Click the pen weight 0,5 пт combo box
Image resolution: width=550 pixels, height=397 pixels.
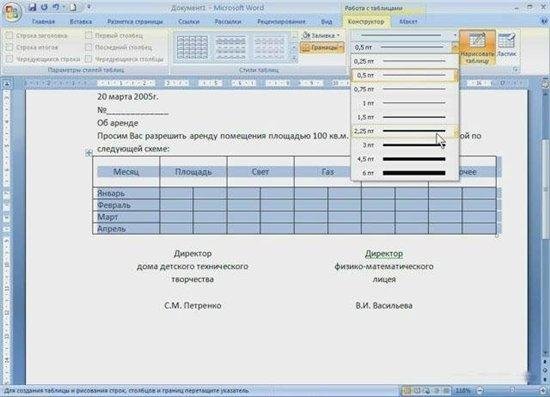(404, 47)
